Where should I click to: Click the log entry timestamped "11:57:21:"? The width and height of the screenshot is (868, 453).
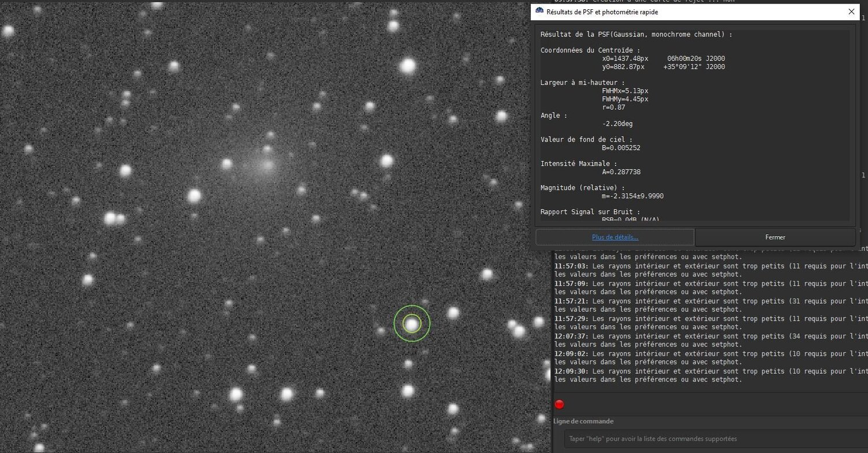click(710, 305)
